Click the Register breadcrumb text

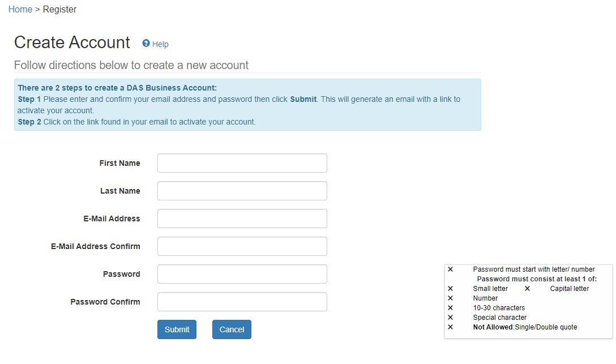click(x=59, y=10)
